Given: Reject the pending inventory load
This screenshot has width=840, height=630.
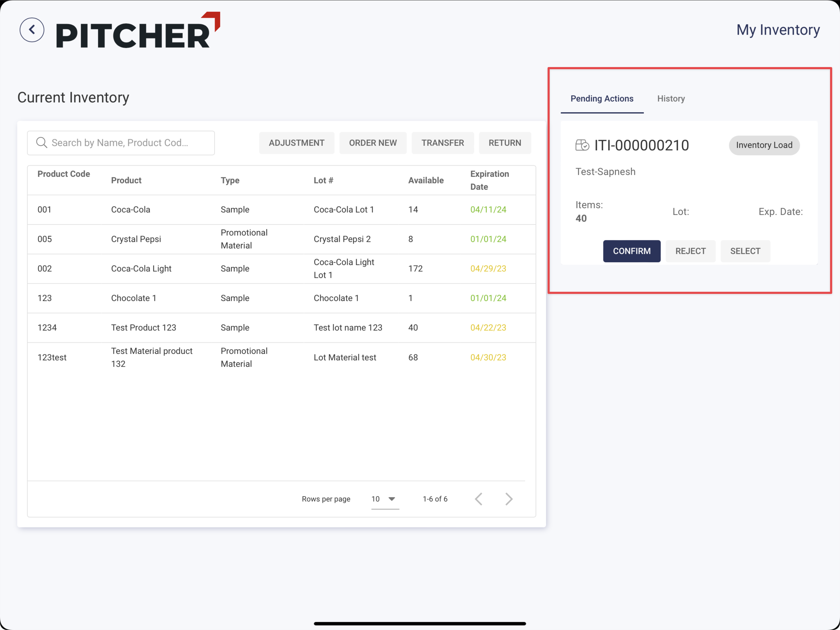Looking at the screenshot, I should (690, 251).
